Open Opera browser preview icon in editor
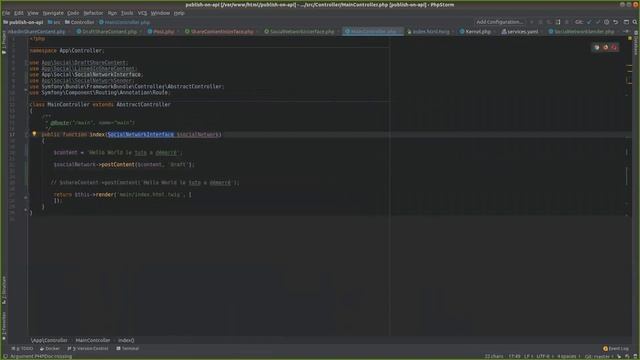The image size is (640, 360). [x=614, y=47]
